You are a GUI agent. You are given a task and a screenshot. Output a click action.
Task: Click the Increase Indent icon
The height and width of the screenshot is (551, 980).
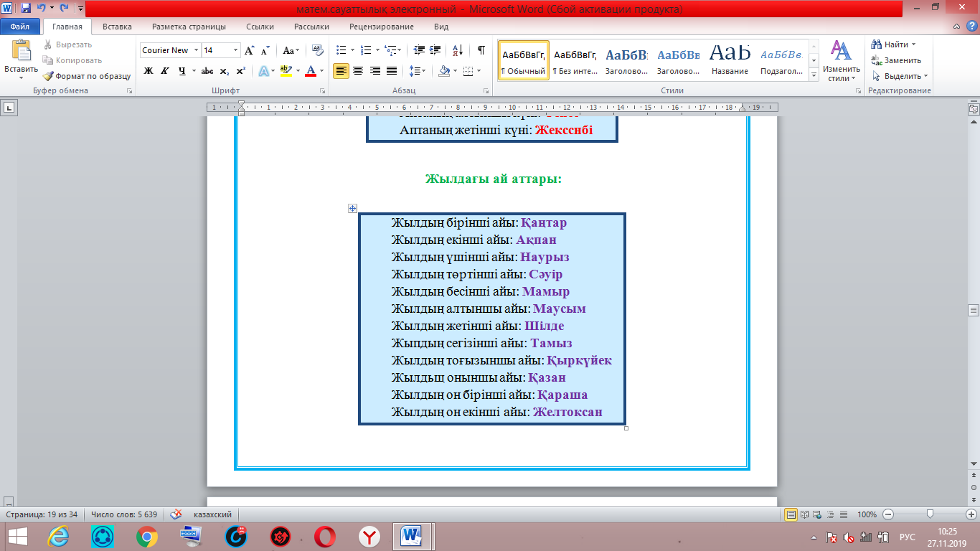[x=435, y=50]
